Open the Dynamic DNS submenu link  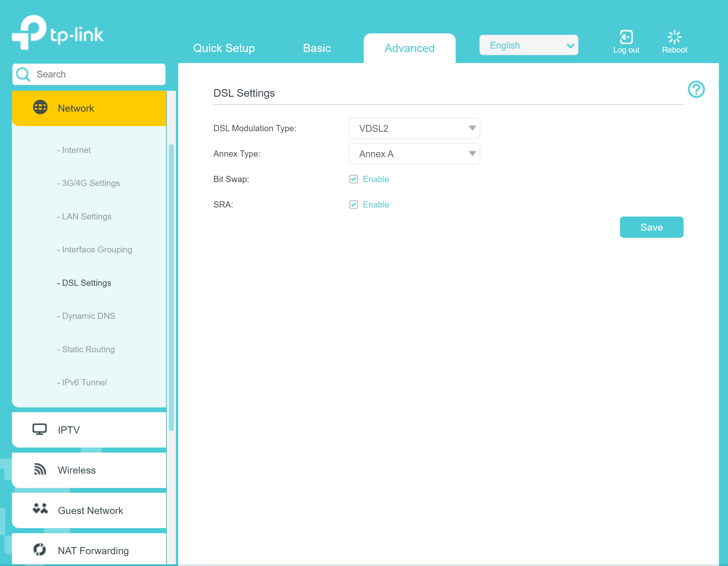(x=88, y=316)
